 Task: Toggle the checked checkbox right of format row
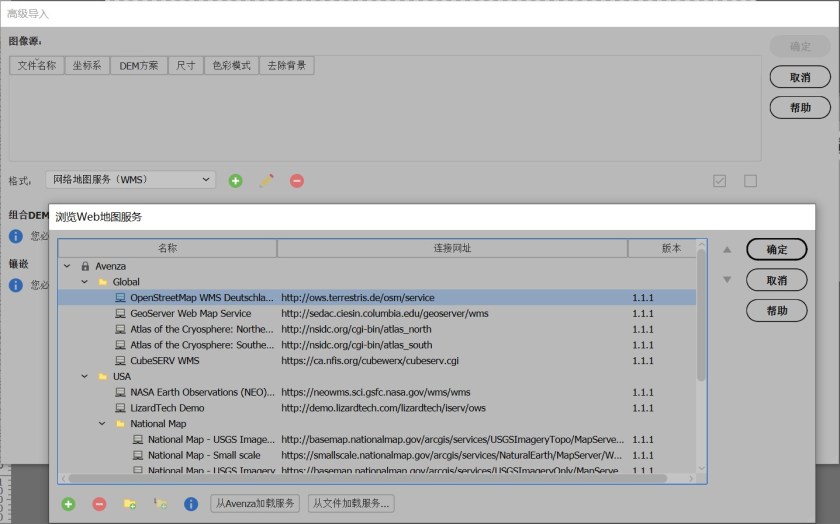pos(719,181)
